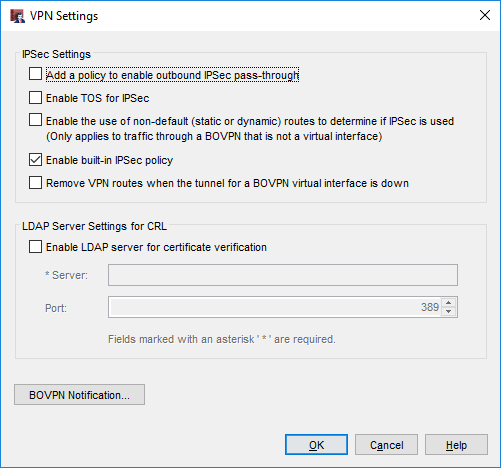Toggle Remove VPN routes when tunnel is down
The width and height of the screenshot is (501, 468).
(35, 183)
